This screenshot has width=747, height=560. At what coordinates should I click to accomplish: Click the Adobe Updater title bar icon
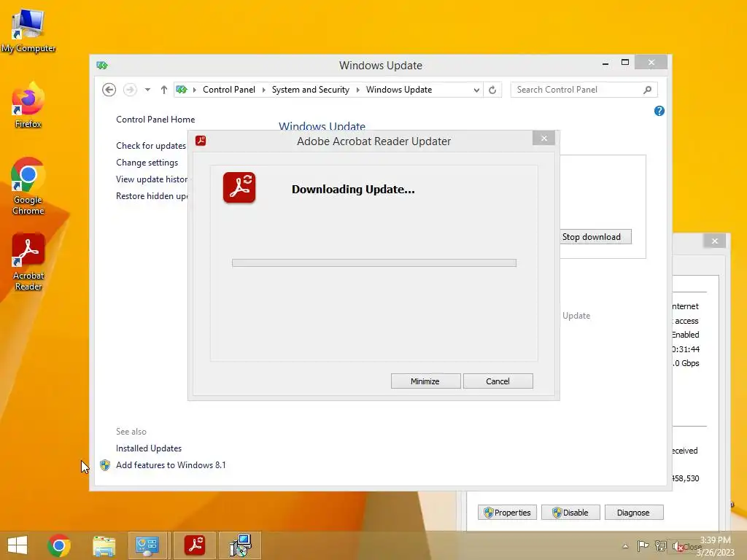201,141
